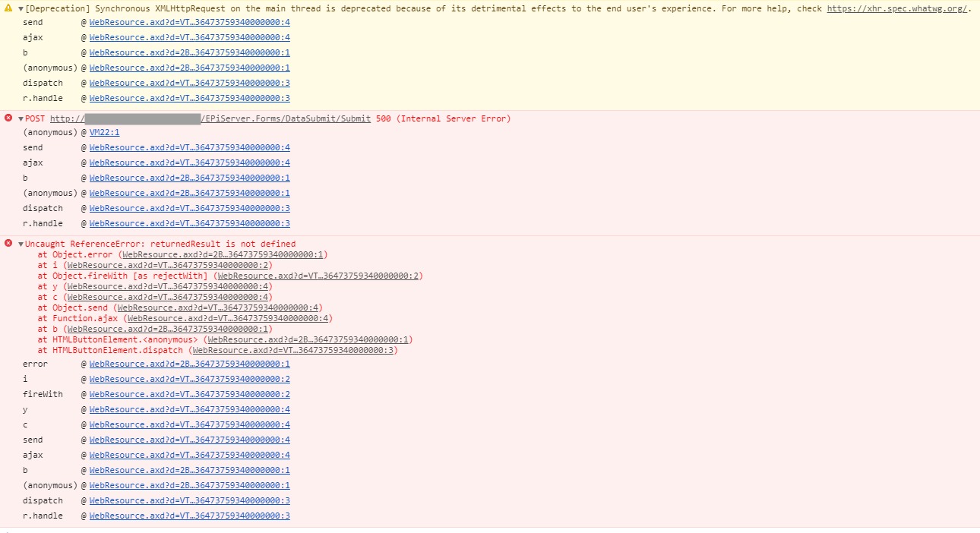
Task: Collapse the Uncaught ReferenceError stack trace
Action: tap(21, 244)
